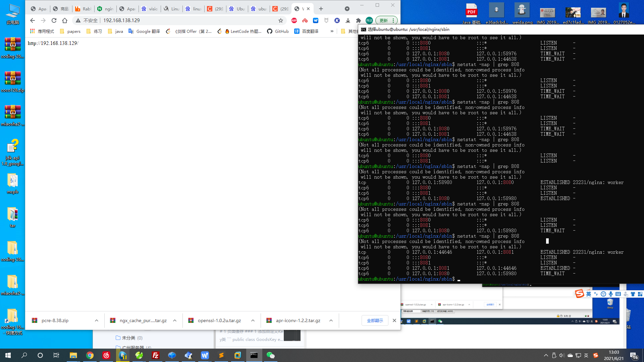The height and width of the screenshot is (362, 644).
Task: Open the AdBlock Plus extension icon
Action: [294, 20]
